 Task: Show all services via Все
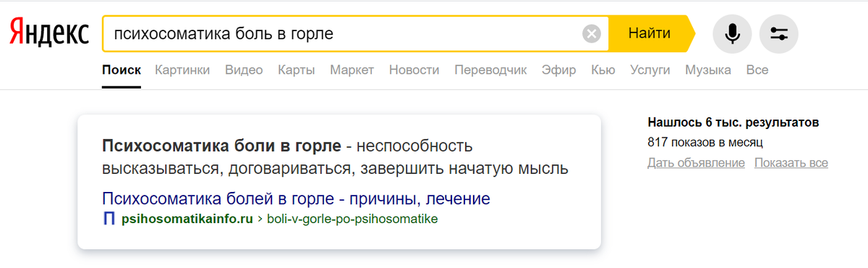757,70
